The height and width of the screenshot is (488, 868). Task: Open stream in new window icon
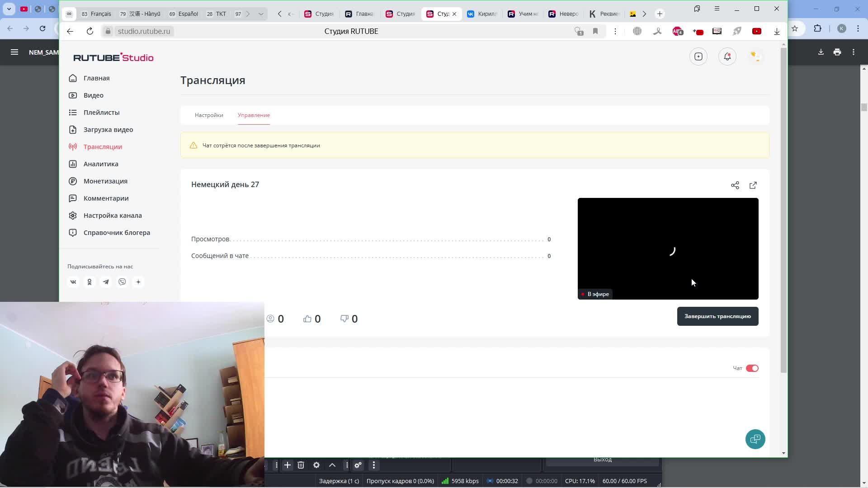pos(753,185)
